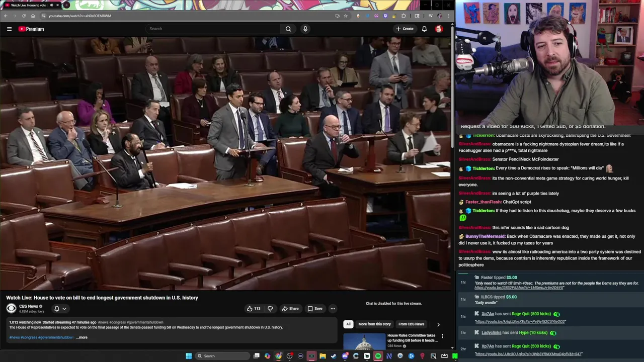Click the browser address bar URL

click(80, 16)
